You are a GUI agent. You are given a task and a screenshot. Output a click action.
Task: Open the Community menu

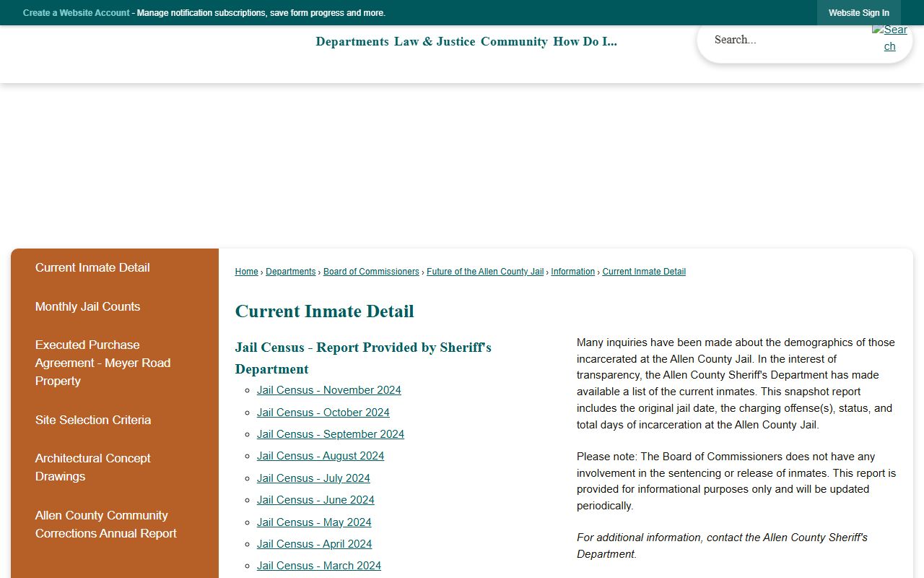coord(514,41)
